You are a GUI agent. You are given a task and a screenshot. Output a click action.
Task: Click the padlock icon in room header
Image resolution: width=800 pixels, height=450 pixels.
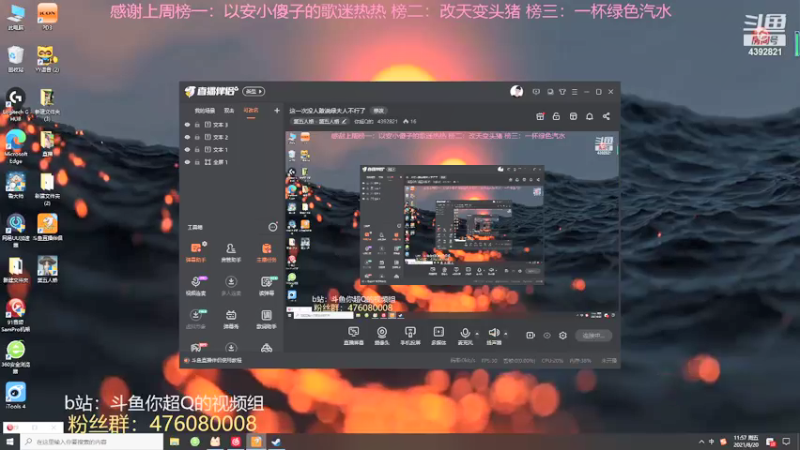click(556, 116)
